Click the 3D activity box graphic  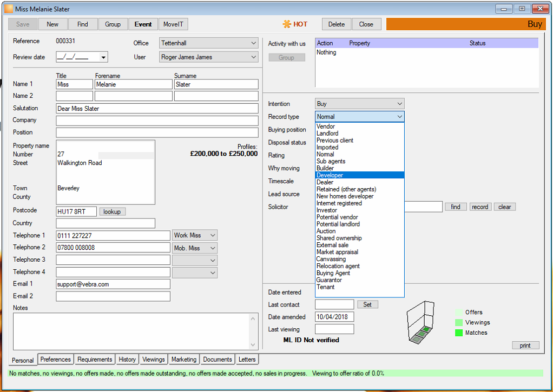click(420, 322)
